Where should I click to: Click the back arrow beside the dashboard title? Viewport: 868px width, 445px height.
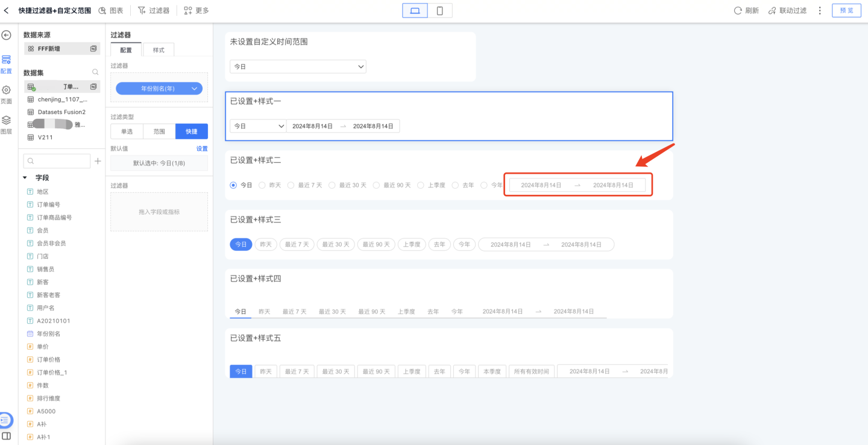(7, 10)
